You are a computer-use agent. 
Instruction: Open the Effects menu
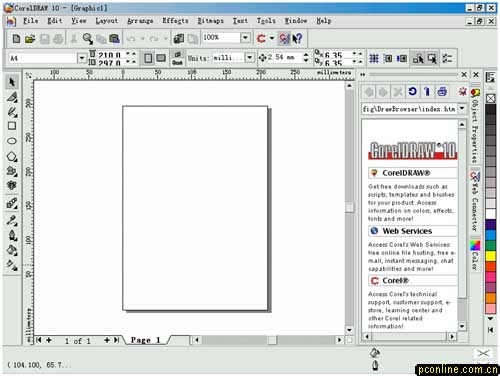pyautogui.click(x=175, y=21)
